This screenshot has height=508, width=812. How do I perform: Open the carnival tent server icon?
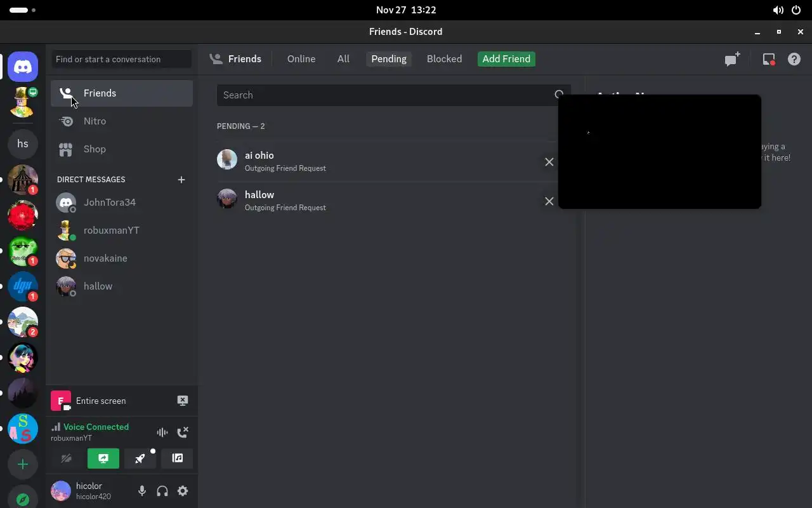[x=23, y=180]
